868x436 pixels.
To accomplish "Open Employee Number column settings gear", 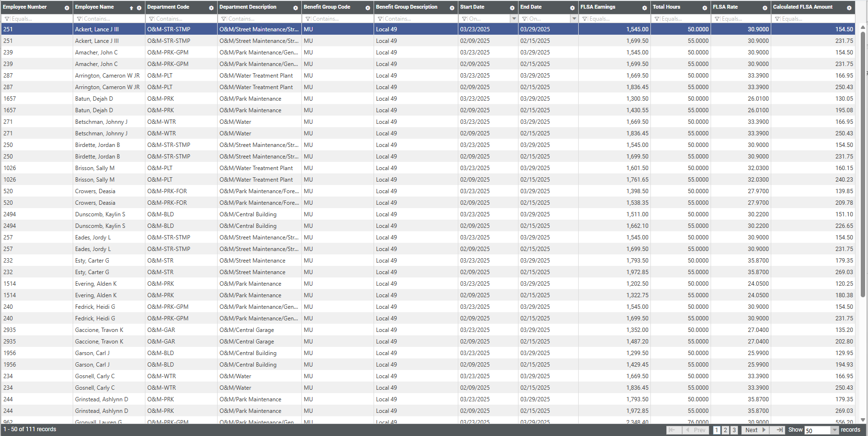I will click(67, 8).
